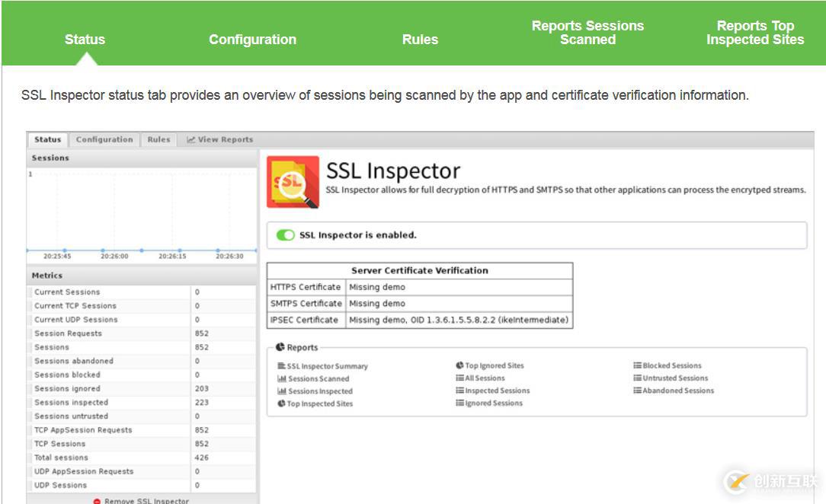Screen dimensions: 826x504
Task: Click the Reports section pie icon
Action: click(x=280, y=347)
